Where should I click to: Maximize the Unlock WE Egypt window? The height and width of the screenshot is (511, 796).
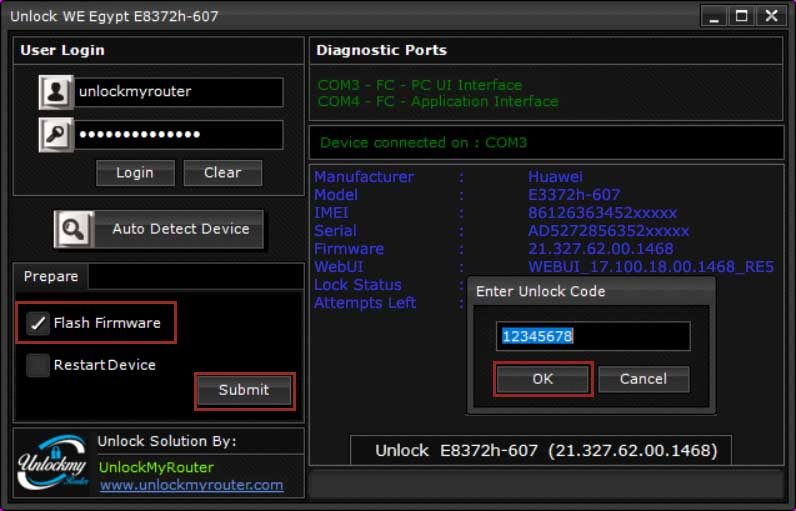click(742, 16)
